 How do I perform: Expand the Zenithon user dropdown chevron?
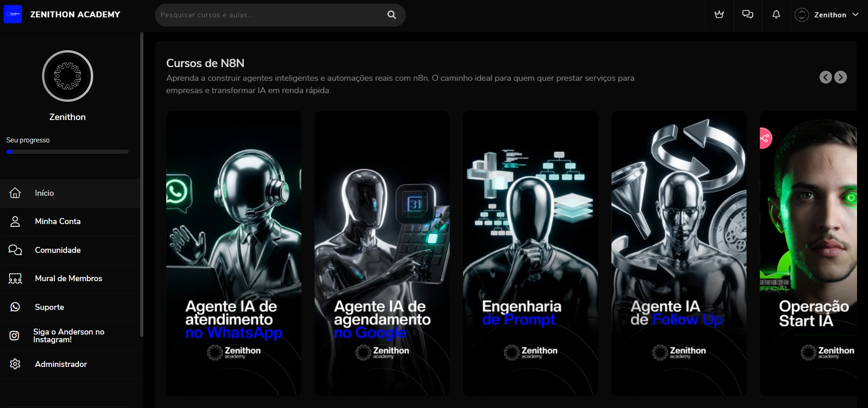coord(856,15)
